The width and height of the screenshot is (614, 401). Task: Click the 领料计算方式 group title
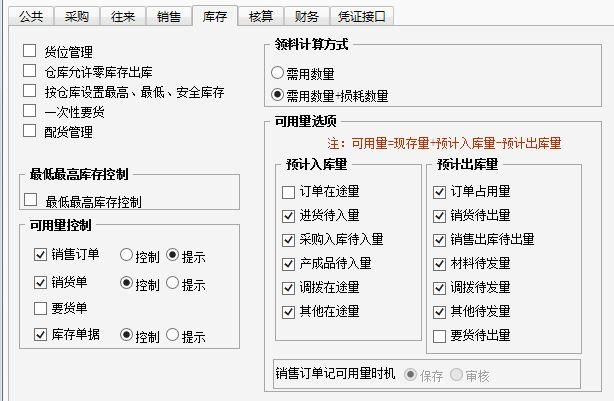pos(311,44)
